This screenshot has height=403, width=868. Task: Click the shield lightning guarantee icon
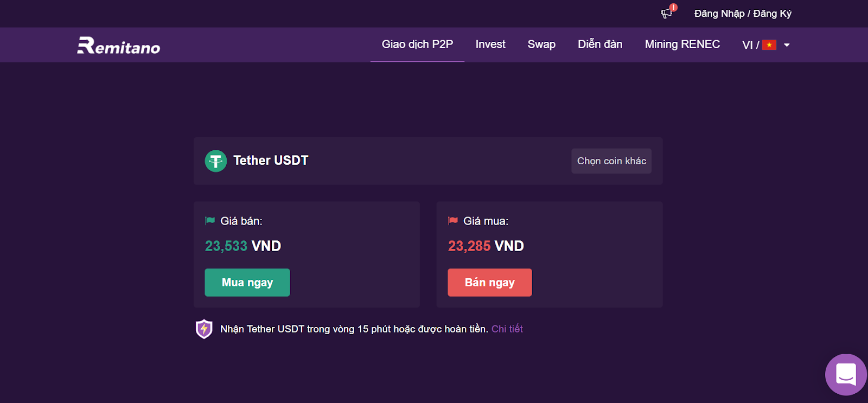point(204,329)
